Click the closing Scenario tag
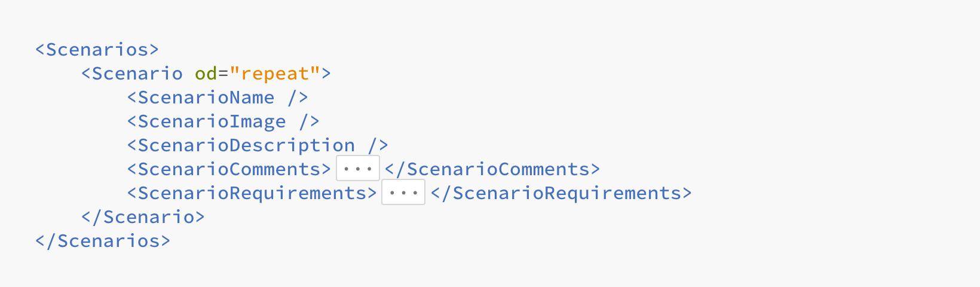Image resolution: width=980 pixels, height=287 pixels. pos(143,216)
